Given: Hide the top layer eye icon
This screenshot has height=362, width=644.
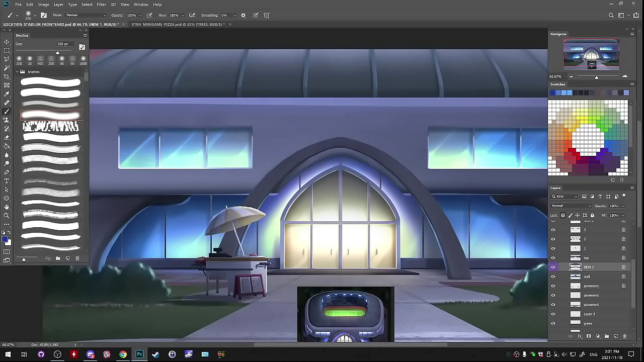Looking at the screenshot, I should point(553,258).
